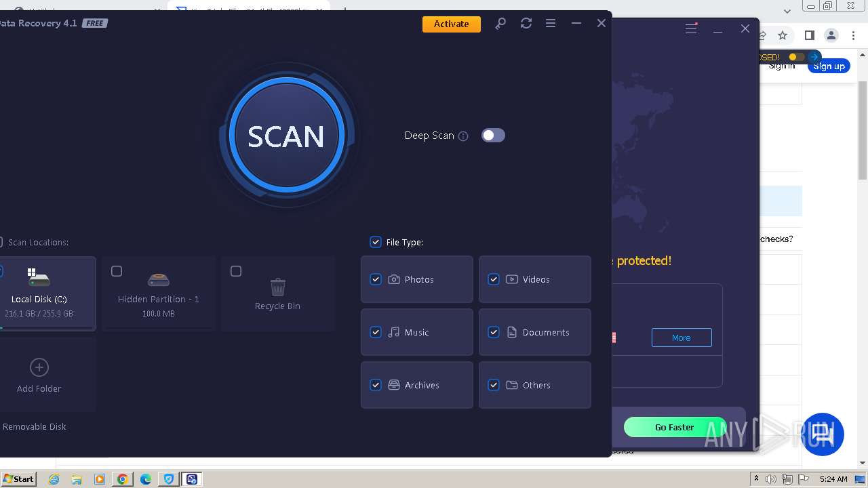868x488 pixels.
Task: Click the 'Add Folder' label
Action: coord(39,388)
